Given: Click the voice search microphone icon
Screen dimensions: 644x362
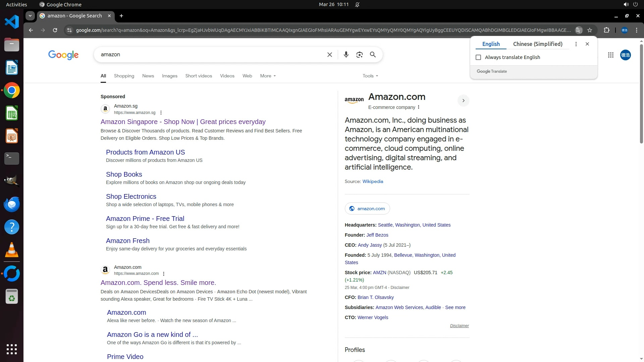Looking at the screenshot, I should [x=346, y=55].
